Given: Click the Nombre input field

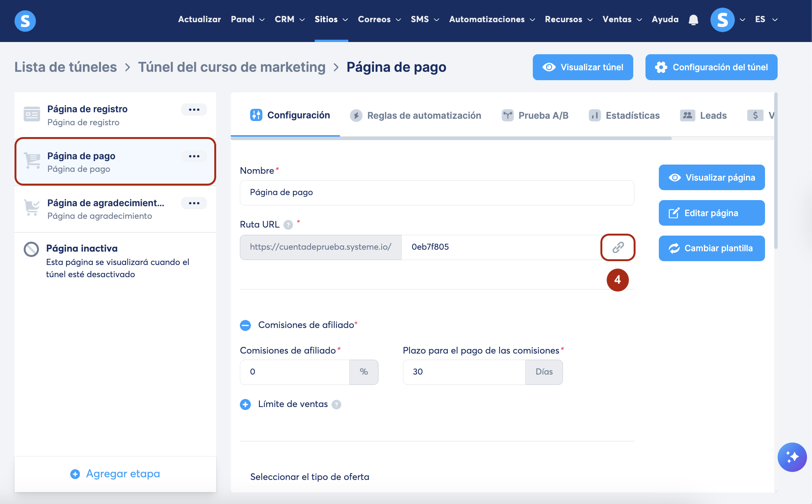Looking at the screenshot, I should pyautogui.click(x=437, y=192).
